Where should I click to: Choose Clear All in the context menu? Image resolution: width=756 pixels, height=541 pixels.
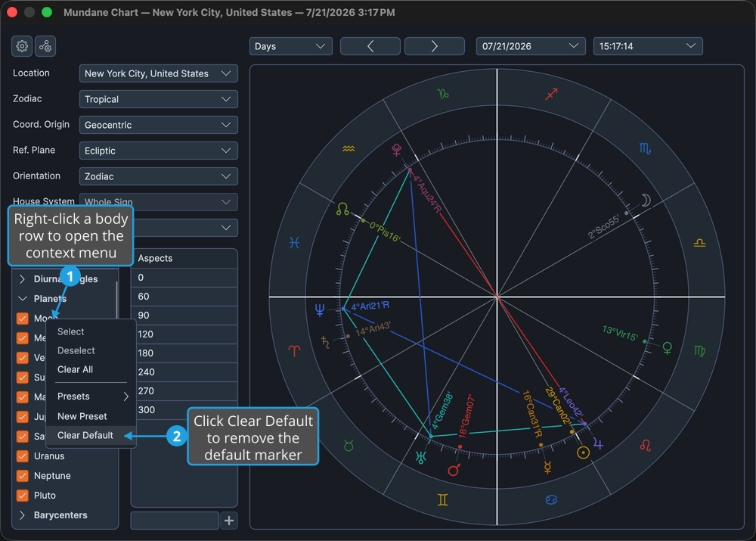pyautogui.click(x=91, y=370)
